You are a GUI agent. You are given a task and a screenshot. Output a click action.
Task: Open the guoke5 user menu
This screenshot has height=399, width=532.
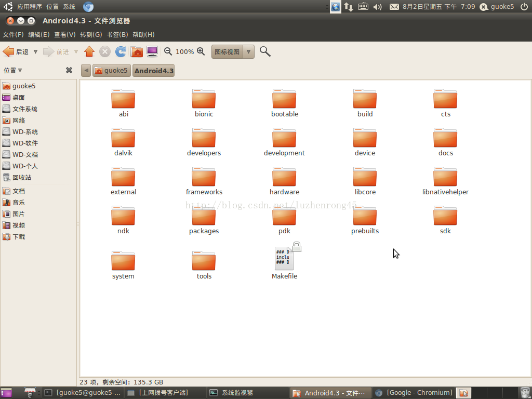click(497, 6)
